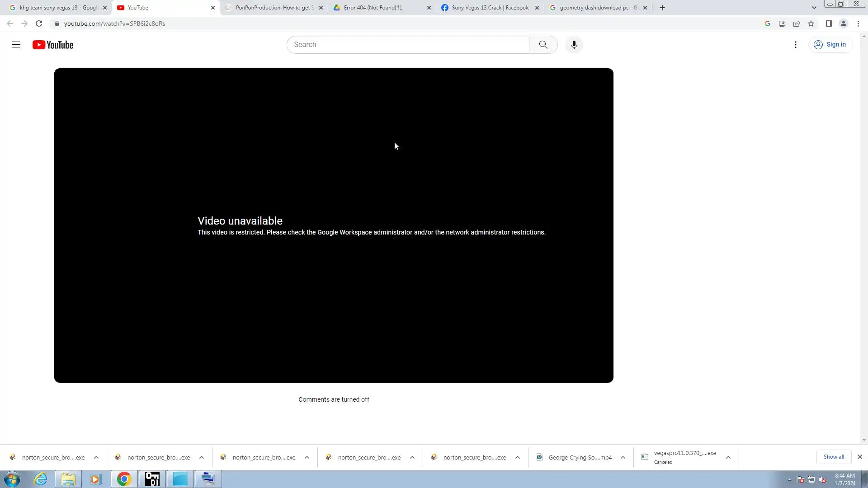Click the YouTube logo home link
868x488 pixels.
(53, 45)
